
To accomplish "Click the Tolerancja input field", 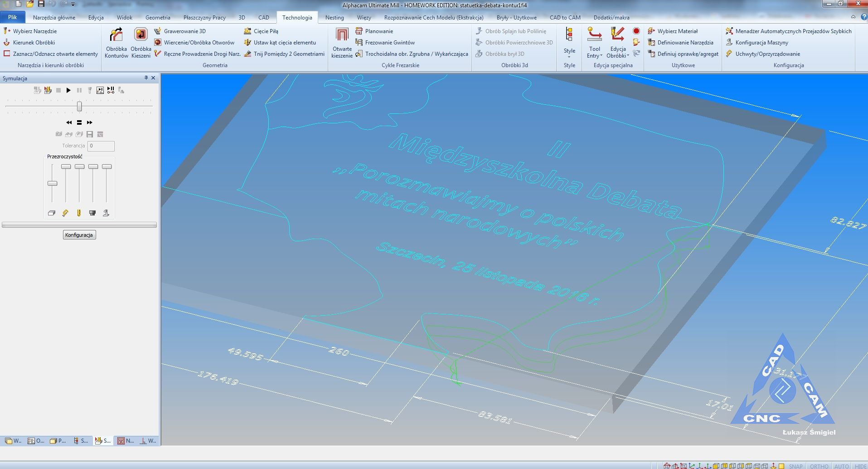I will (101, 146).
